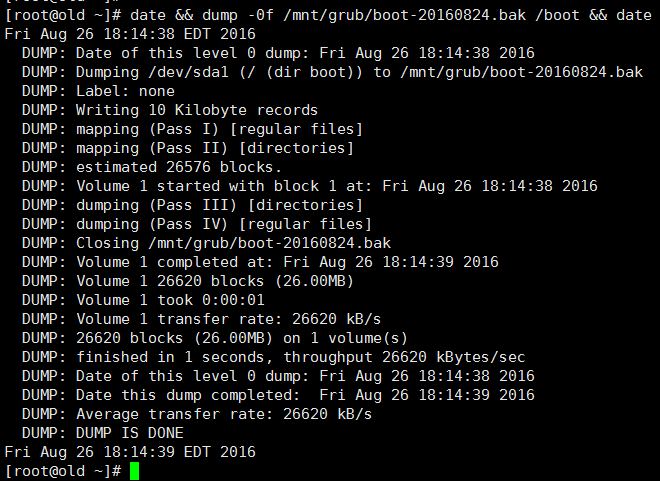Click 'mapping (Pass II) [directories]' line
Screen dimensions: 660x481
pyautogui.click(x=188, y=148)
